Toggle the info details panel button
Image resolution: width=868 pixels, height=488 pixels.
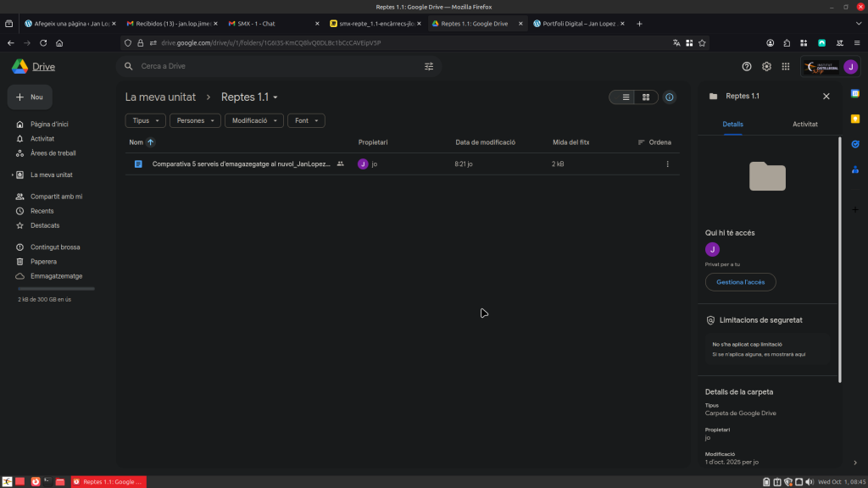point(670,97)
